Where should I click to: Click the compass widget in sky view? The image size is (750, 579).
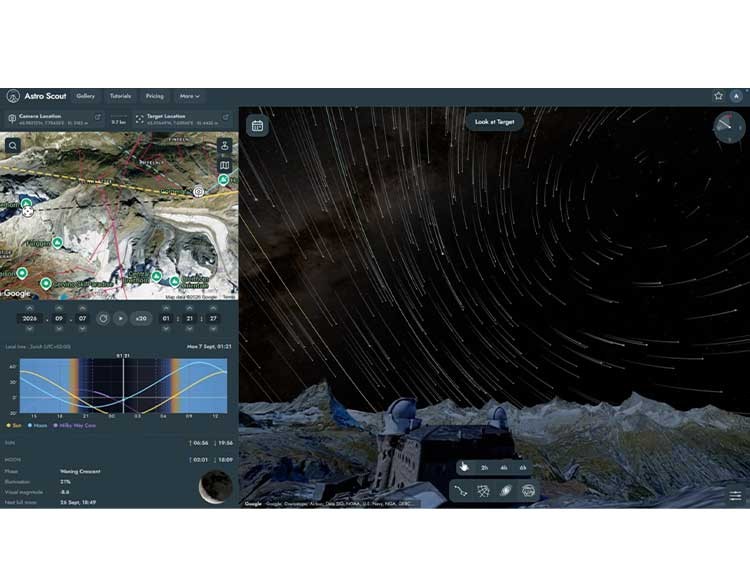click(729, 127)
